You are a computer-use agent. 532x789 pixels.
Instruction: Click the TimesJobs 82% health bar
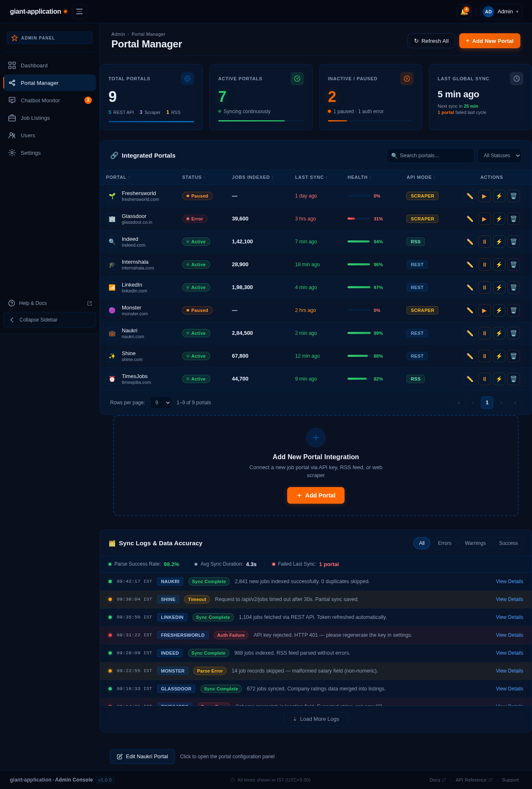pos(359,379)
